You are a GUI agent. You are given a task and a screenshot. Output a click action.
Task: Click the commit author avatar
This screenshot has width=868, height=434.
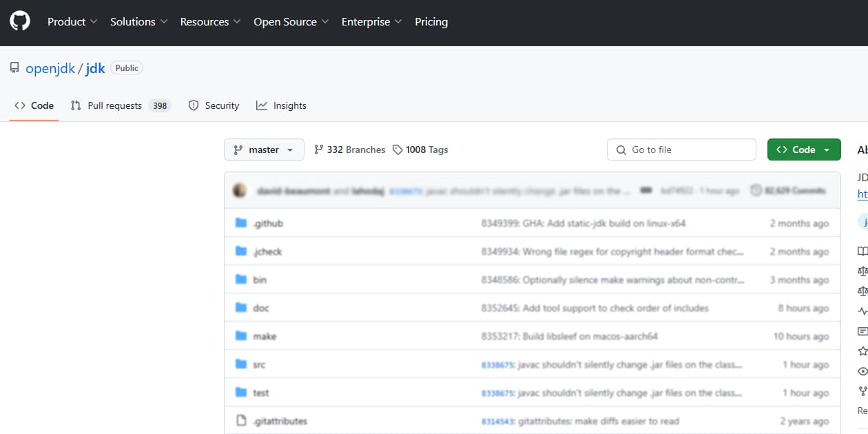click(240, 191)
